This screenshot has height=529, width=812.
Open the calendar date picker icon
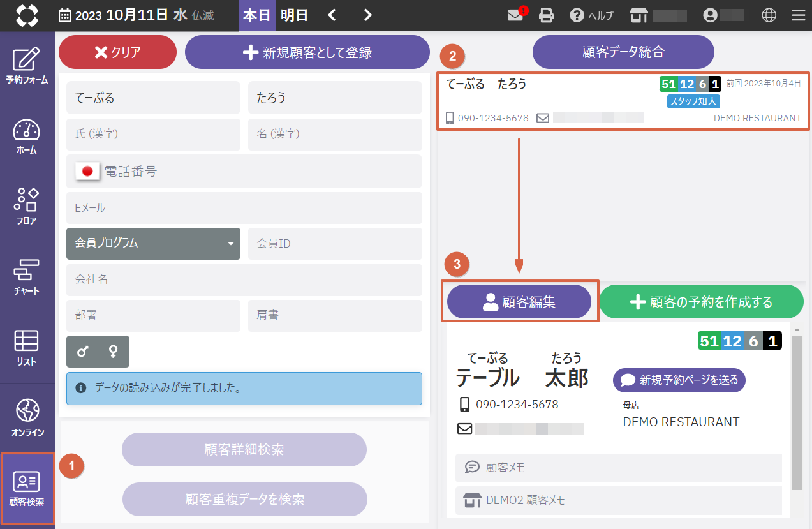(65, 15)
